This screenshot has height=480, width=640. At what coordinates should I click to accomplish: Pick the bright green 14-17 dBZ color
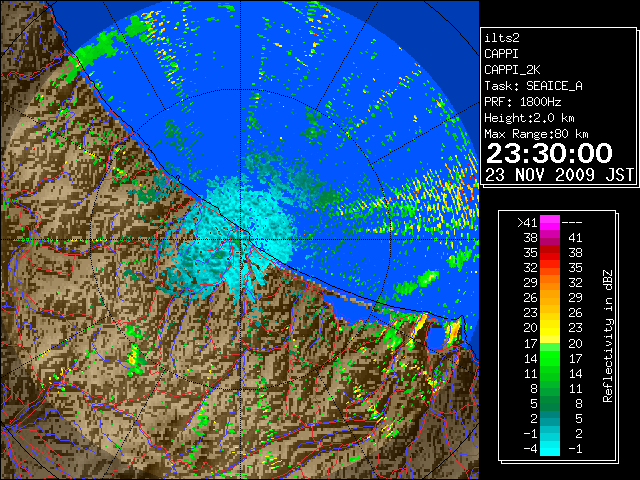pyautogui.click(x=550, y=358)
